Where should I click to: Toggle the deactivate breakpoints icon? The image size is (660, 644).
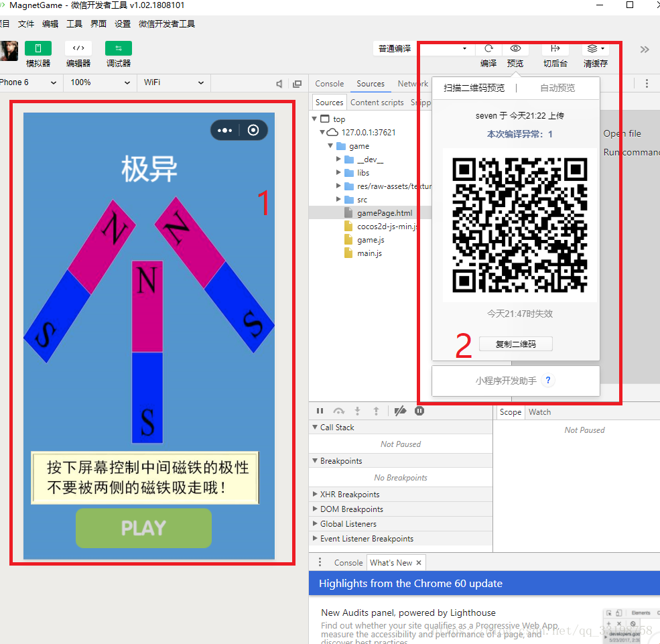[x=400, y=411]
